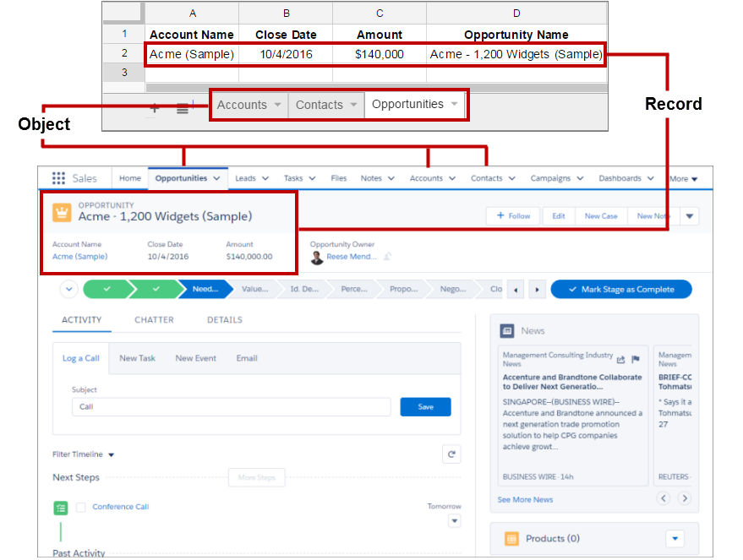Click the opportunity owner avatar
743x560 pixels.
[317, 258]
